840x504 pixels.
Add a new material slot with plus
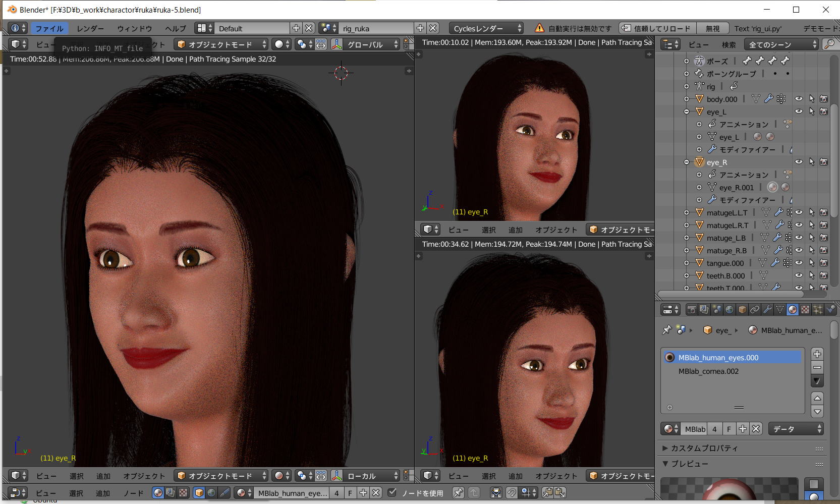817,354
